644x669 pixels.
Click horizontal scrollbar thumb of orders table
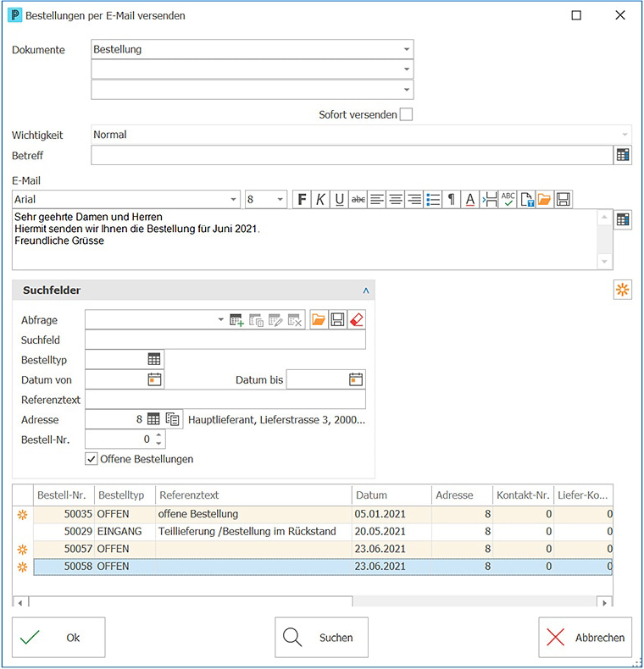point(191,602)
